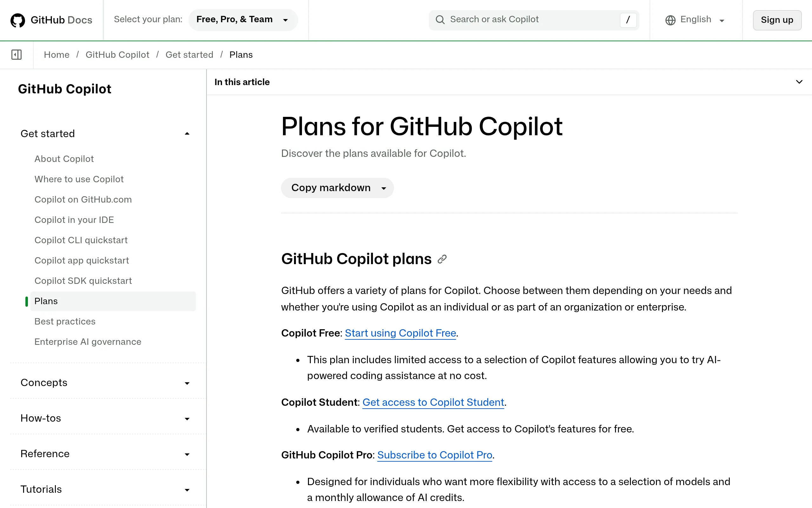The width and height of the screenshot is (812, 508).
Task: Follow the Get access to Copilot Student link
Action: point(433,403)
